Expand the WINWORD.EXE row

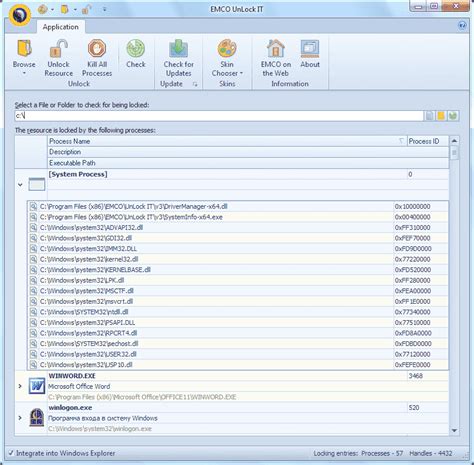pos(20,386)
